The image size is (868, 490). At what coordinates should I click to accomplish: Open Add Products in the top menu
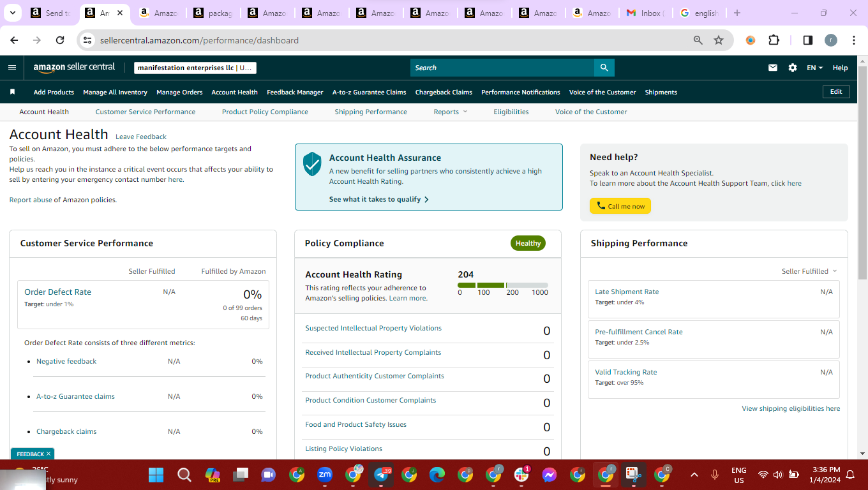[54, 92]
